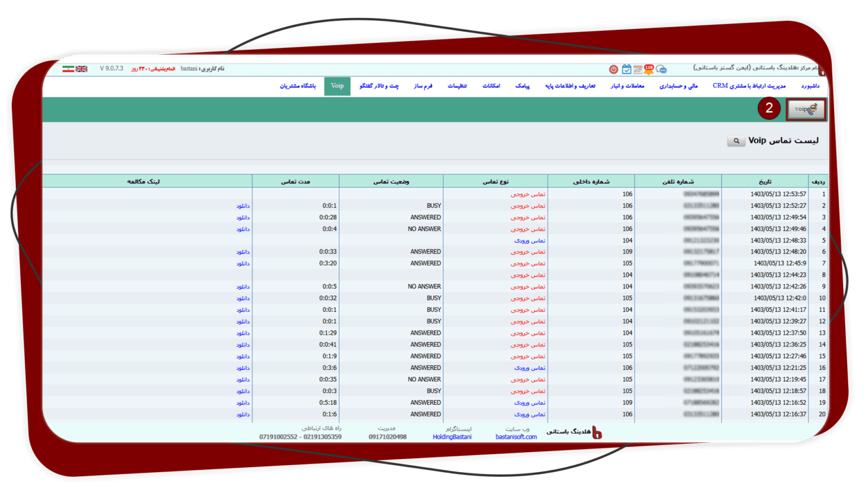Switch language via the UK flag
Image resolution: width=868 pixels, height=488 pixels.
pos(81,69)
